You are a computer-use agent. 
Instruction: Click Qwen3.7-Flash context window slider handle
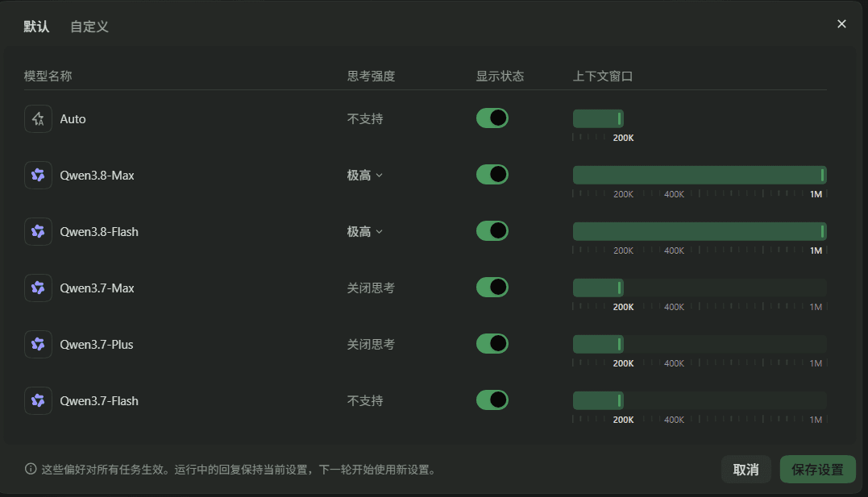(x=620, y=400)
